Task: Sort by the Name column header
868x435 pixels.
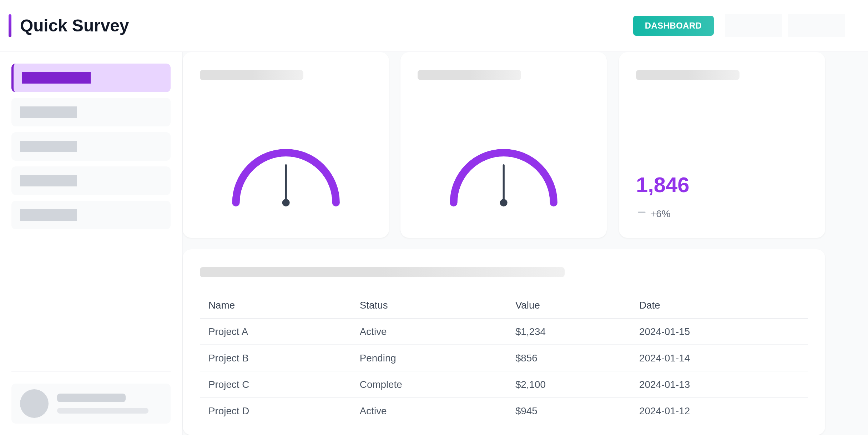Action: [x=222, y=305]
